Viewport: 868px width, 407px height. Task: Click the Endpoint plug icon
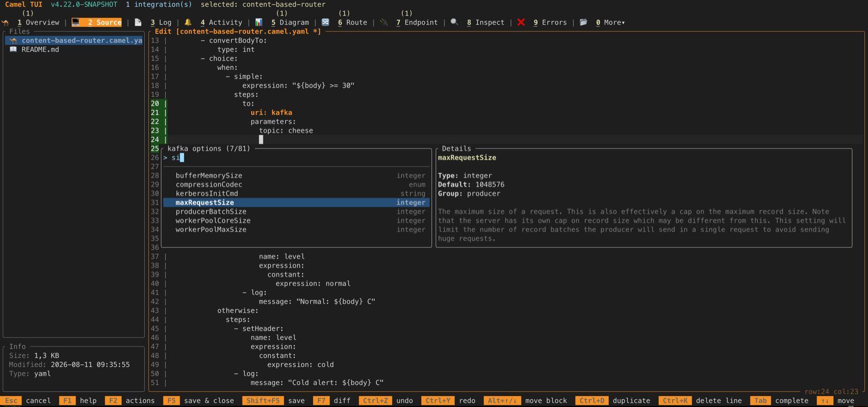coord(384,23)
